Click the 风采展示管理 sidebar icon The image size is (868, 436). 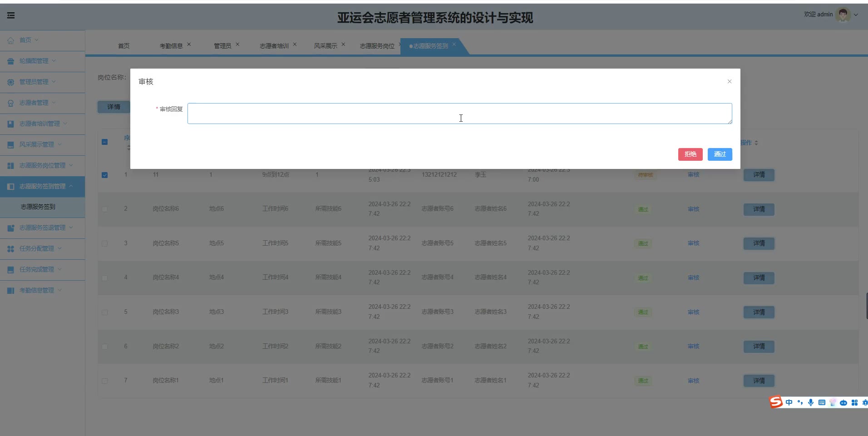point(11,145)
